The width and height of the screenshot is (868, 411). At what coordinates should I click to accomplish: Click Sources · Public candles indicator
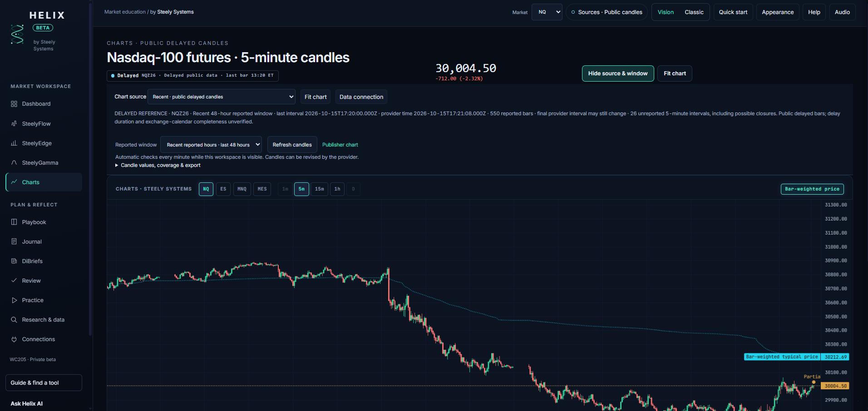coord(607,12)
